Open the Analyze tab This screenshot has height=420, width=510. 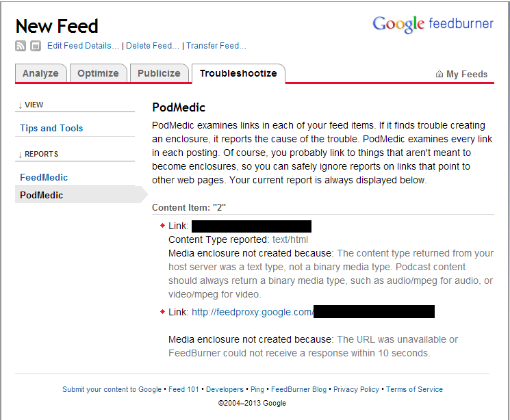coord(40,73)
